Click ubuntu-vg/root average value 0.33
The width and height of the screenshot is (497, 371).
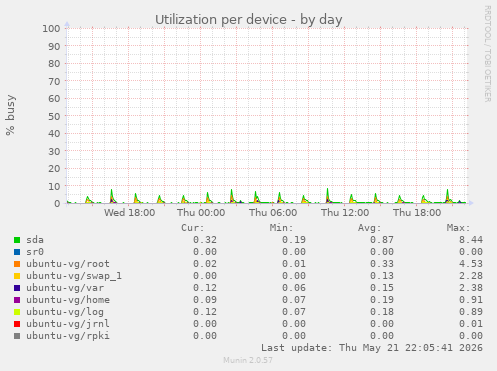(x=382, y=264)
